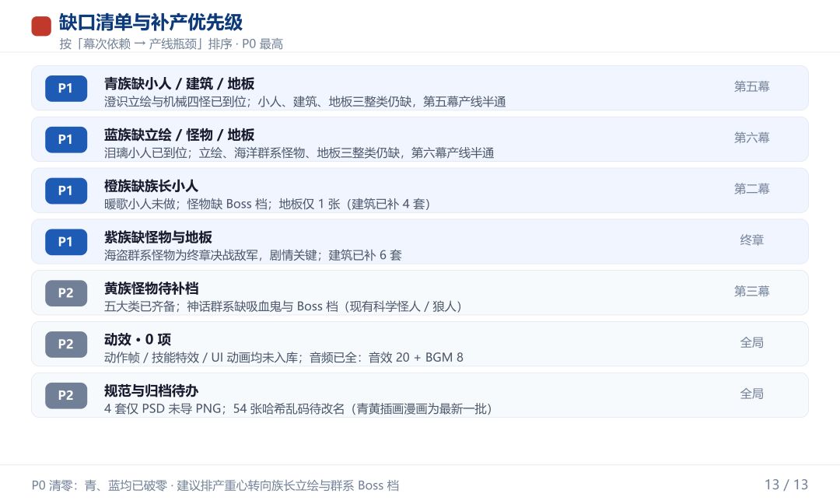Pick the "第三幕" act label
This screenshot has width=840, height=504.
(751, 292)
